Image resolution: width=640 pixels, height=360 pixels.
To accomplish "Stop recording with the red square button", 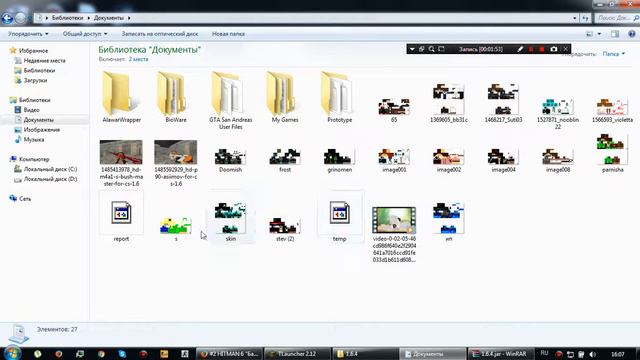I will (542, 49).
